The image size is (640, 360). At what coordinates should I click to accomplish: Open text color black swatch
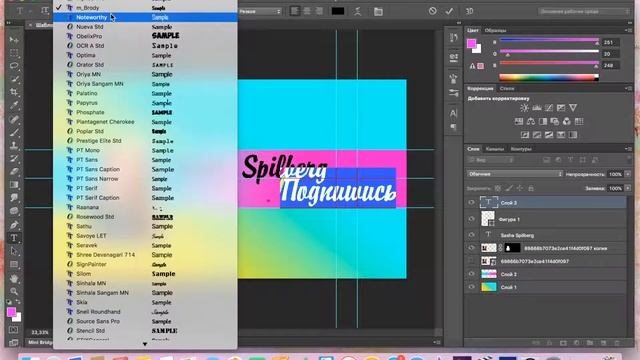point(338,11)
